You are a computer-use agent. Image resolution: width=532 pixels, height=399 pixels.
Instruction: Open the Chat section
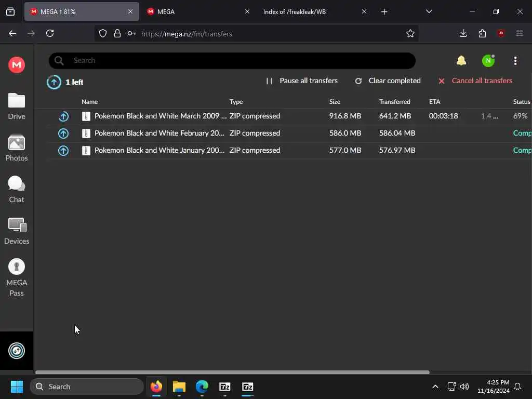point(17,189)
